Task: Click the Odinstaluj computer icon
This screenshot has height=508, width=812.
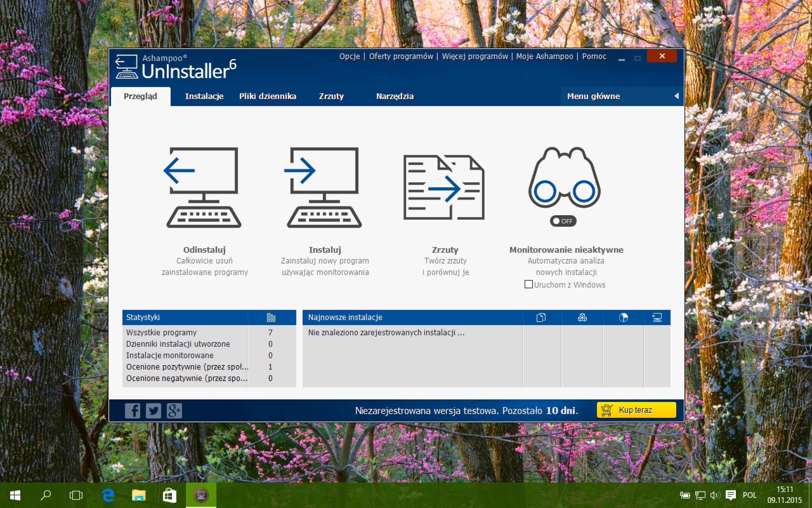Action: coord(203,187)
